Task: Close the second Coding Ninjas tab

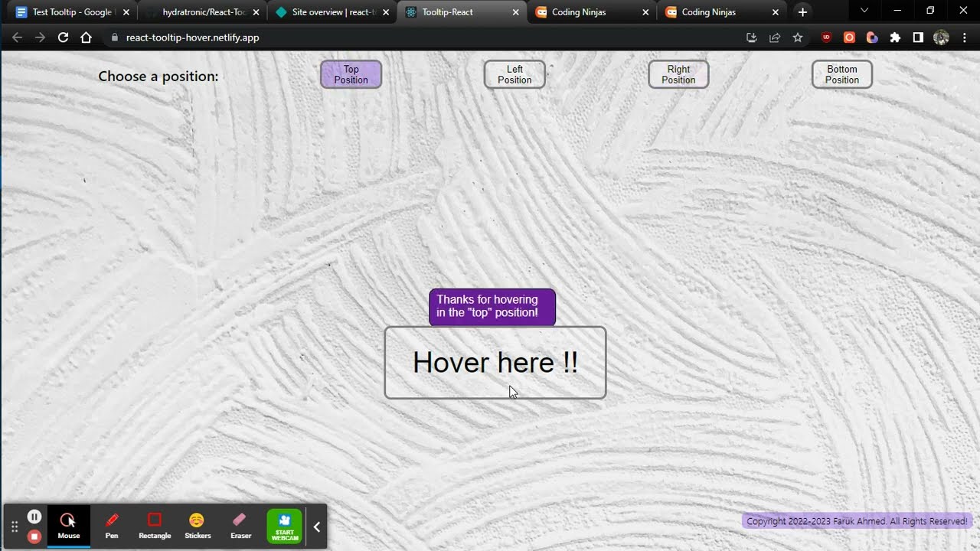Action: pyautogui.click(x=776, y=12)
